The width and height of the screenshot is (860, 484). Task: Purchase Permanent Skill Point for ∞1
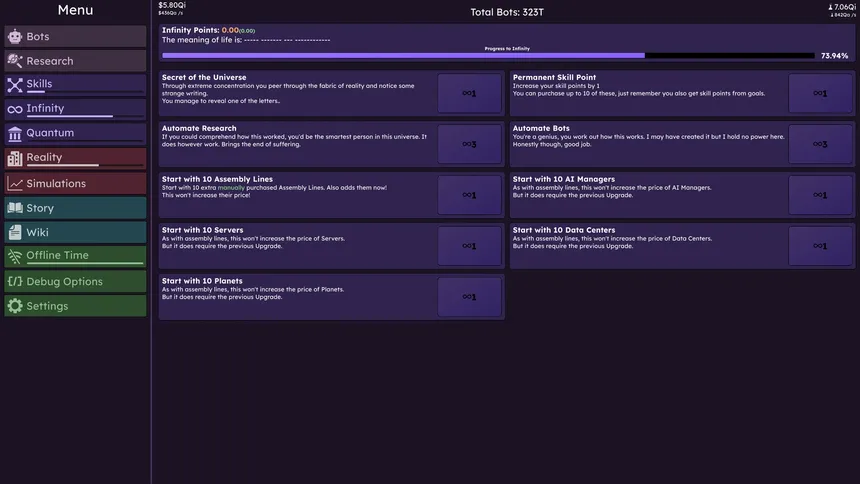820,93
